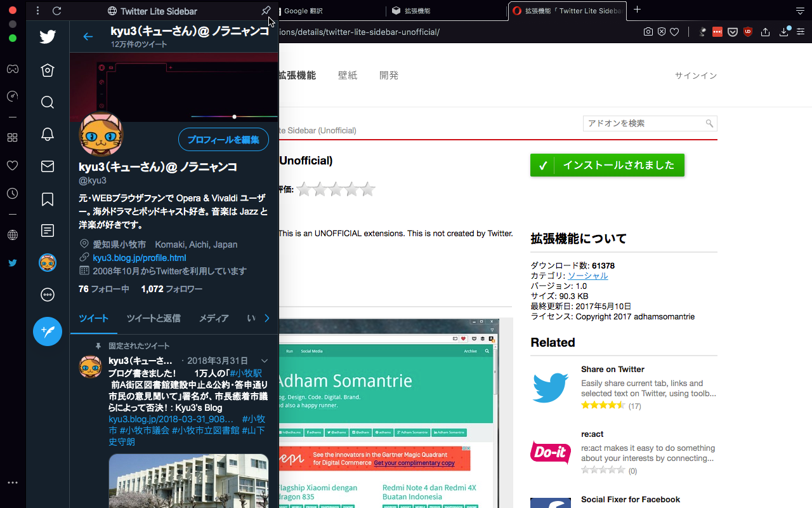Open GX Control gauge icon in Opera sidebar
Viewport: 812px width, 508px height.
pos(12,97)
